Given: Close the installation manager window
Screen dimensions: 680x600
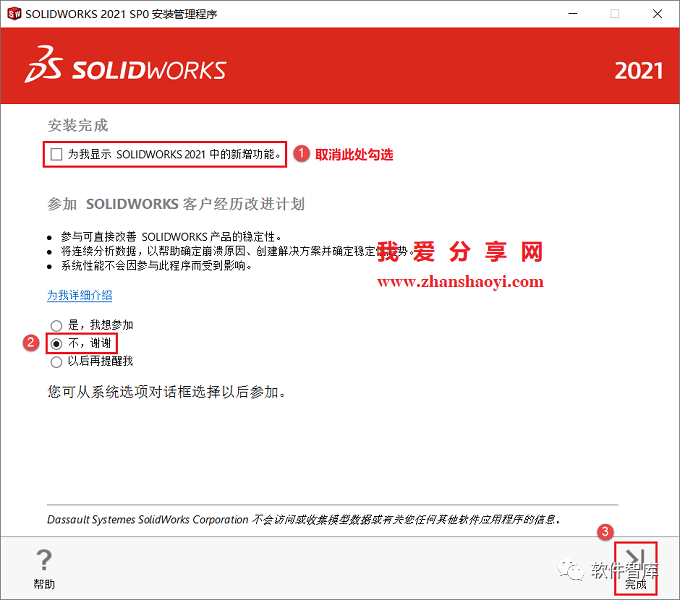Looking at the screenshot, I should (x=657, y=14).
